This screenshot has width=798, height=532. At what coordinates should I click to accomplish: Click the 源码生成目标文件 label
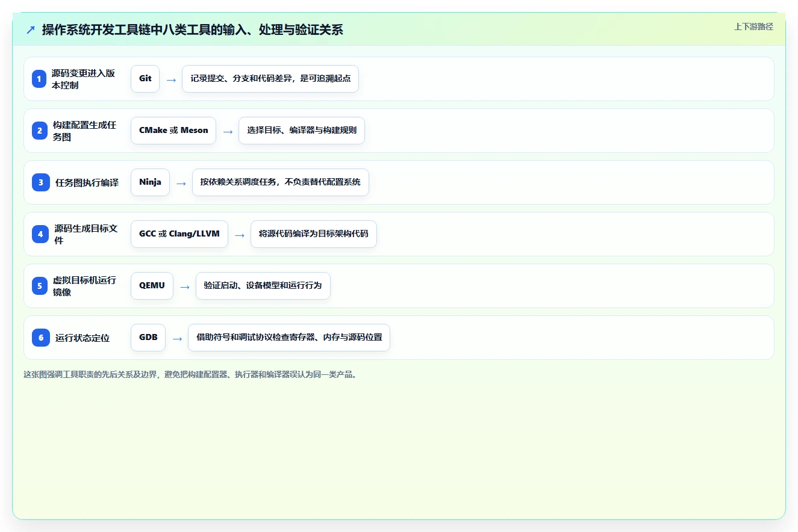pos(86,234)
